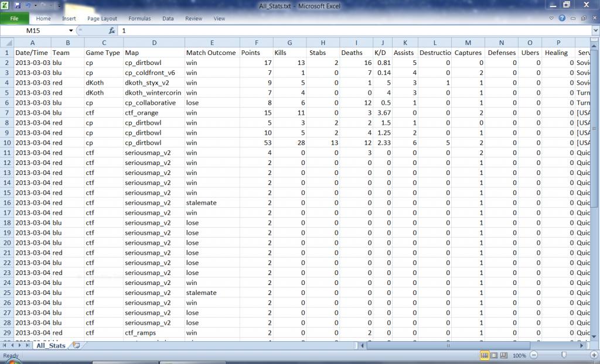Select column J header

point(383,43)
